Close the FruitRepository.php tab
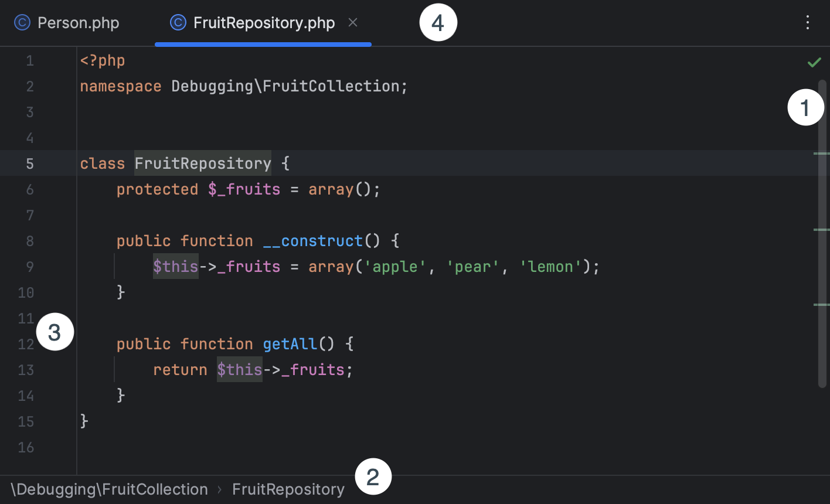 click(x=353, y=22)
